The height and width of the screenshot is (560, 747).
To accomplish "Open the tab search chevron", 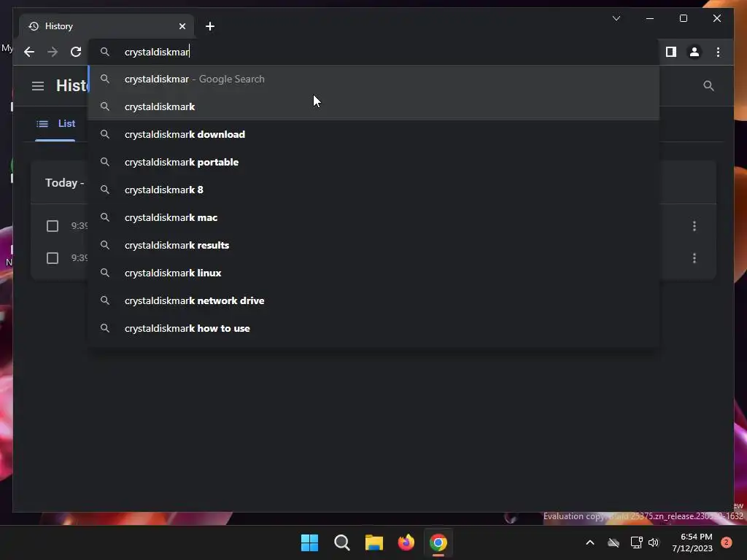I will click(616, 18).
